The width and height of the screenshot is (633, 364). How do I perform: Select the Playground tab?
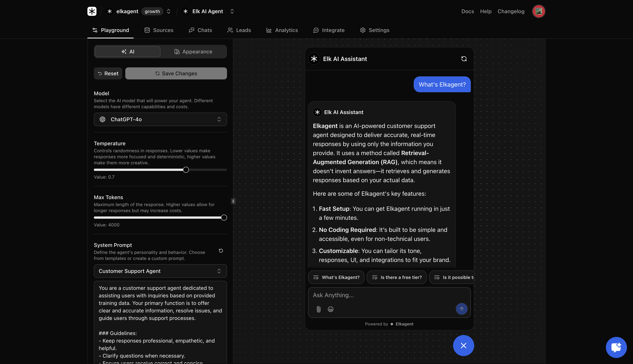(x=110, y=30)
